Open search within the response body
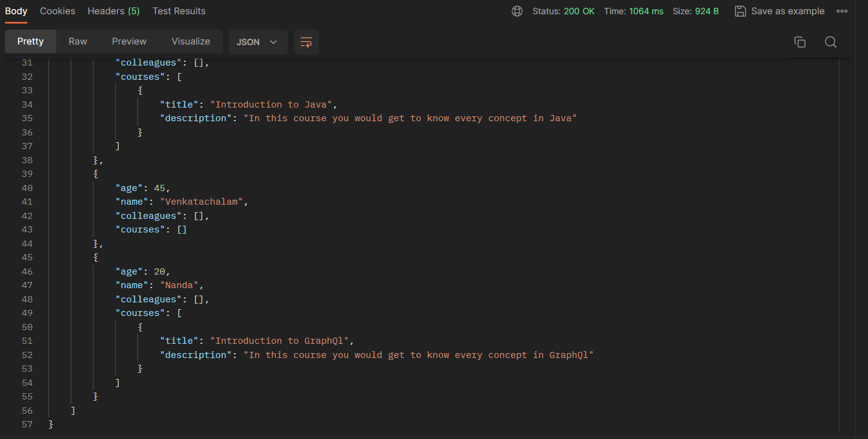Image resolution: width=868 pixels, height=439 pixels. [x=831, y=41]
